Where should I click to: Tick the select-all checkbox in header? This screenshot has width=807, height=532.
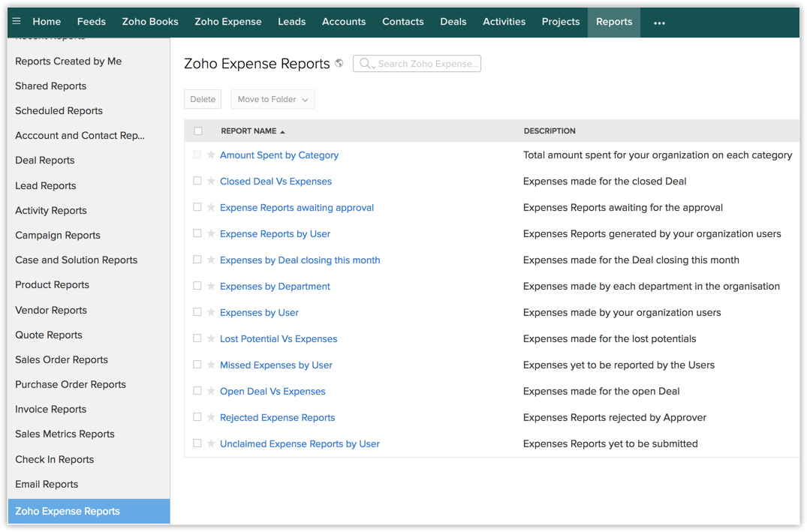[x=198, y=131]
